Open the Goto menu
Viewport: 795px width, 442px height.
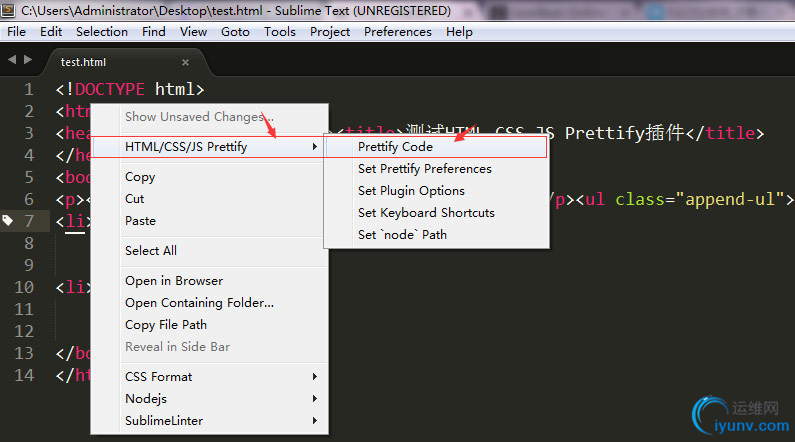pyautogui.click(x=235, y=32)
